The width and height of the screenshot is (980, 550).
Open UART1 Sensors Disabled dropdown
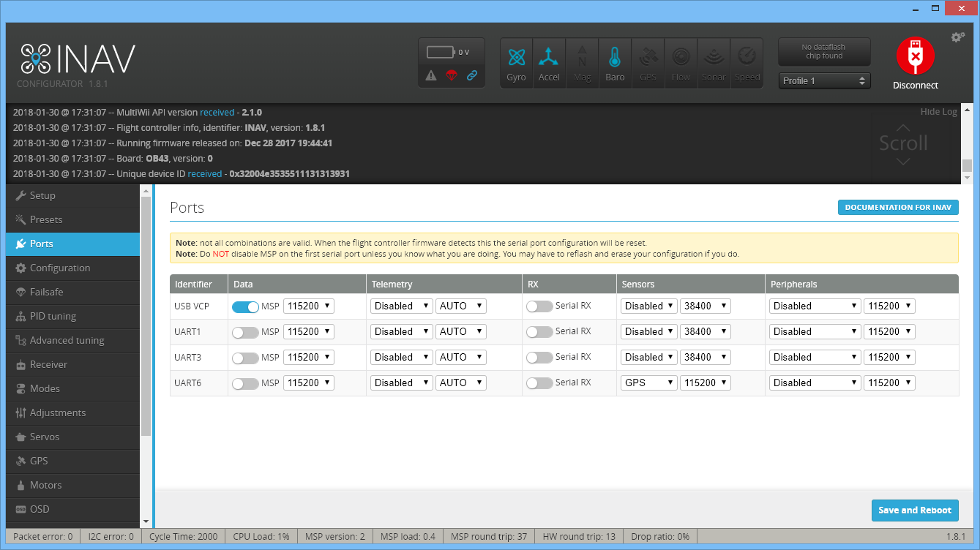click(x=648, y=331)
